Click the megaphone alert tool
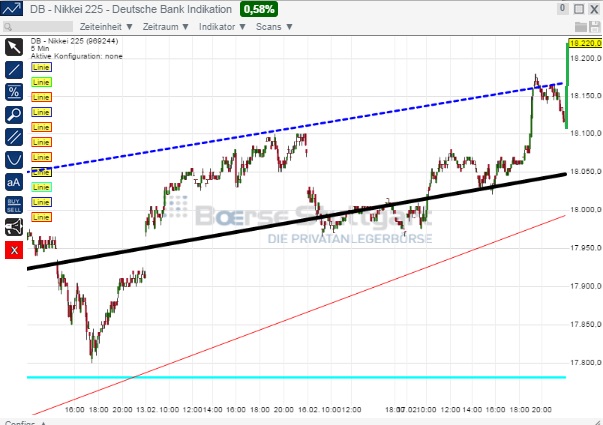This screenshot has width=603, height=425. click(x=14, y=227)
